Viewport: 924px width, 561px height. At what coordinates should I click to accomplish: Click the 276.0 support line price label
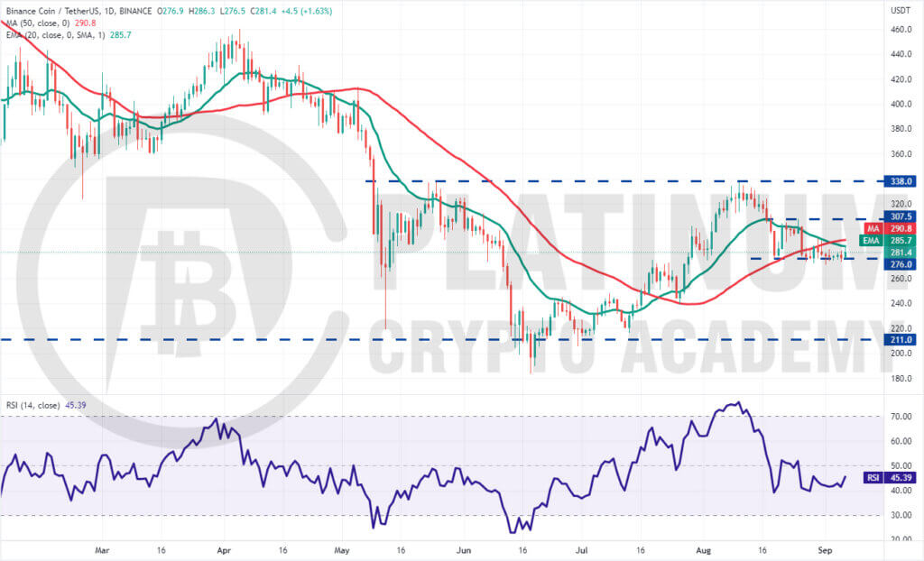[901, 264]
